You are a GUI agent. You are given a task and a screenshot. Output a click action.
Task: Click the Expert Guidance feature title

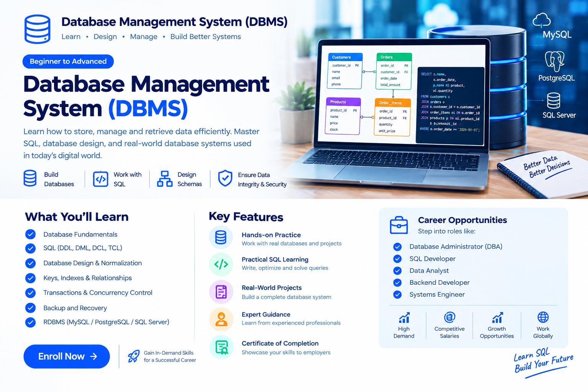pyautogui.click(x=266, y=315)
